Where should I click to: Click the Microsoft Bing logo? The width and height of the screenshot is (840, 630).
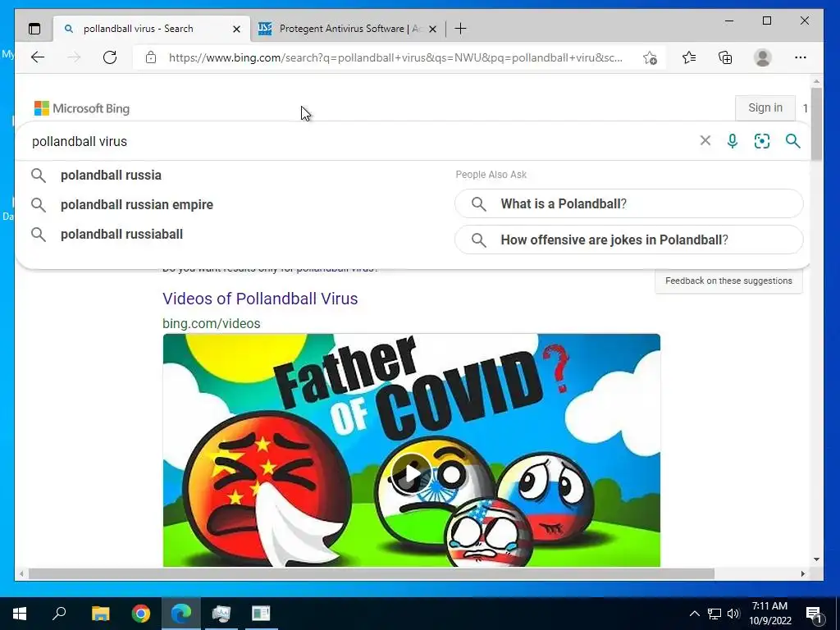tap(82, 108)
